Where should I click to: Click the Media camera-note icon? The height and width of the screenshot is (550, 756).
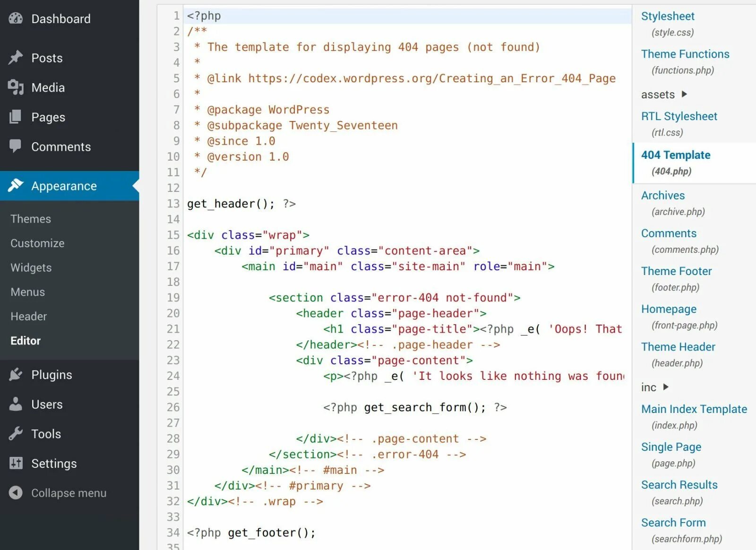click(16, 87)
